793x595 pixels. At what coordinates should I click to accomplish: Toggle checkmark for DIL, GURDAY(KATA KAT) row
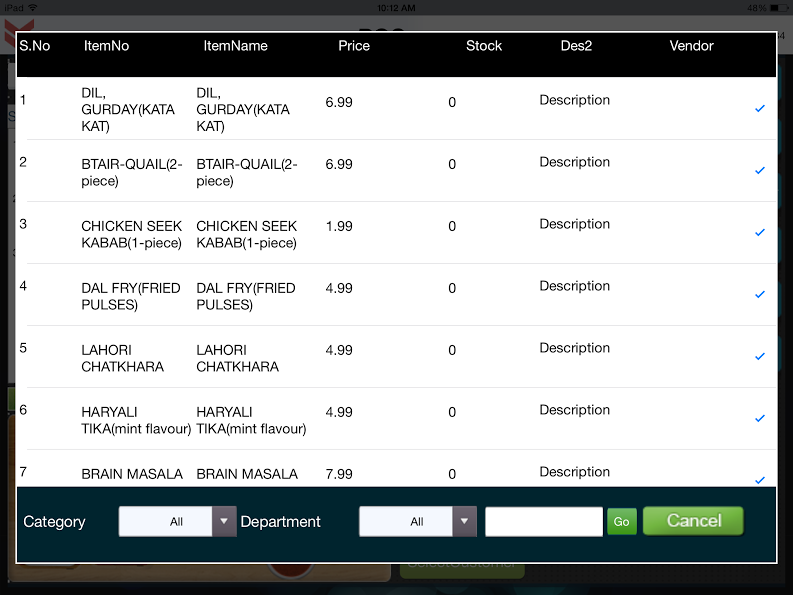coord(760,108)
